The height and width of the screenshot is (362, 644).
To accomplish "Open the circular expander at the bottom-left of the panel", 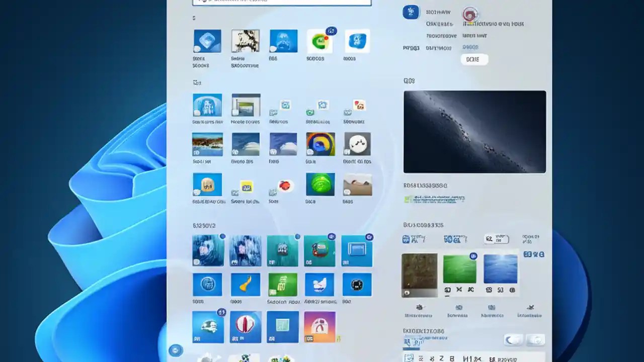I will pos(176,350).
